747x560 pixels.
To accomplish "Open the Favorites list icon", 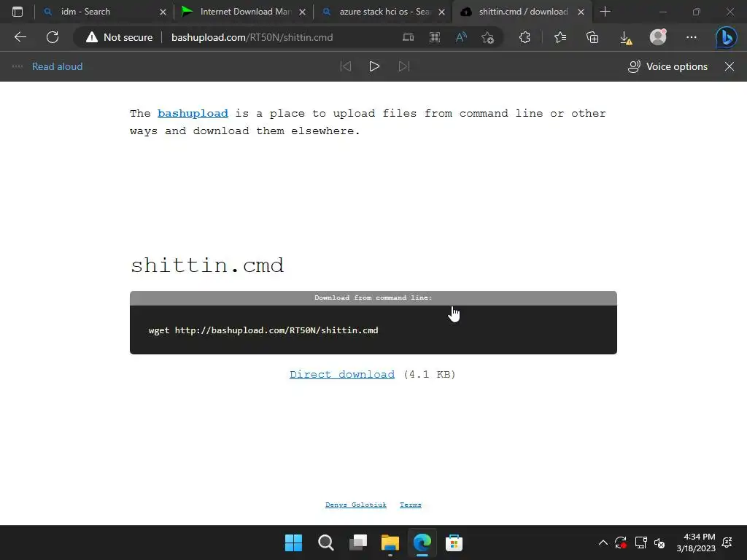I will 560,37.
